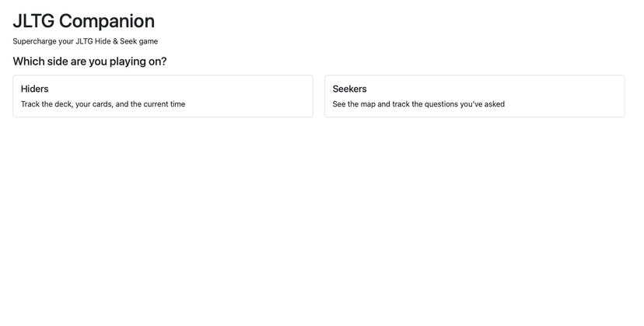Click the word "JLTG" in the main title
The image size is (644, 326).
point(33,21)
